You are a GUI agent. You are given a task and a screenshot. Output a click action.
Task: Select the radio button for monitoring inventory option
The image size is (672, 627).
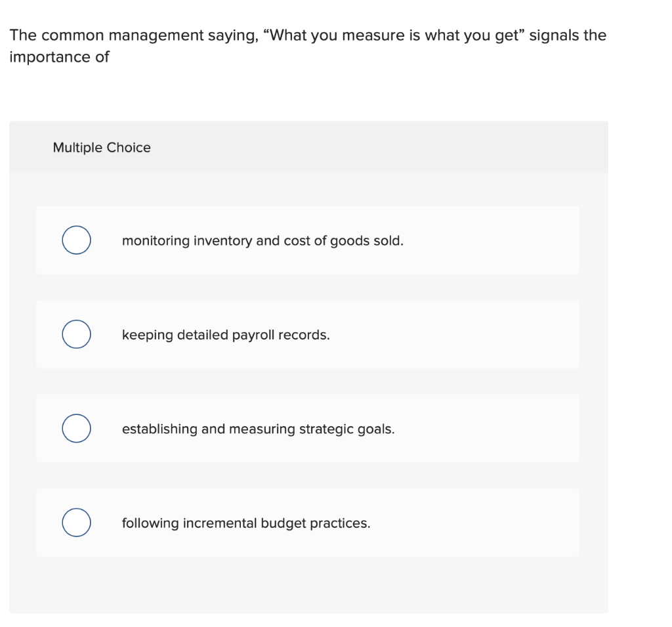pos(76,240)
